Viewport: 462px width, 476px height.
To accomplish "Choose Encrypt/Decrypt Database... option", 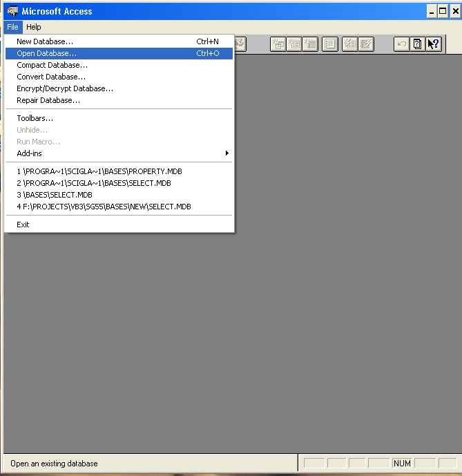I will pyautogui.click(x=119, y=88).
